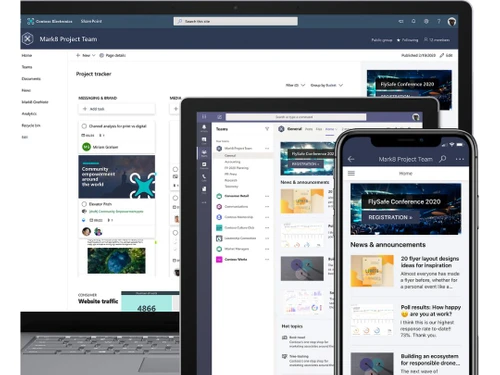
Task: Open the Group by Bucket dropdown
Action: click(327, 85)
